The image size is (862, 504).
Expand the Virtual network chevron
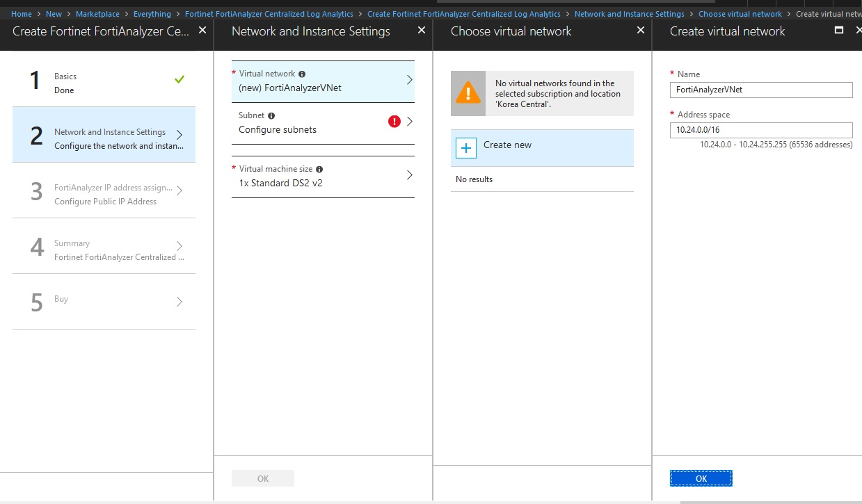pos(409,81)
